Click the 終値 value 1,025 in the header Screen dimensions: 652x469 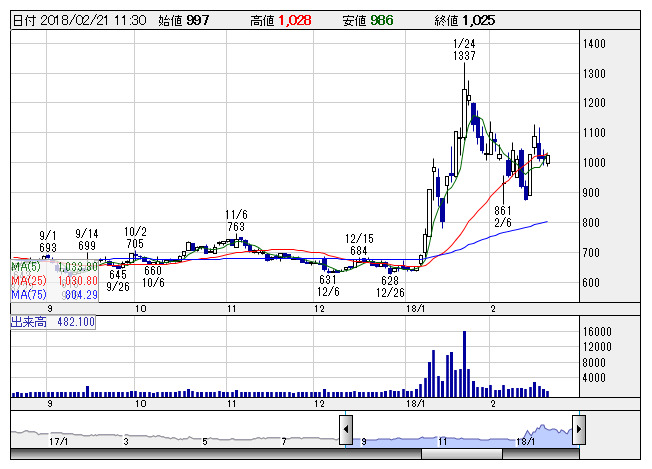pyautogui.click(x=479, y=20)
